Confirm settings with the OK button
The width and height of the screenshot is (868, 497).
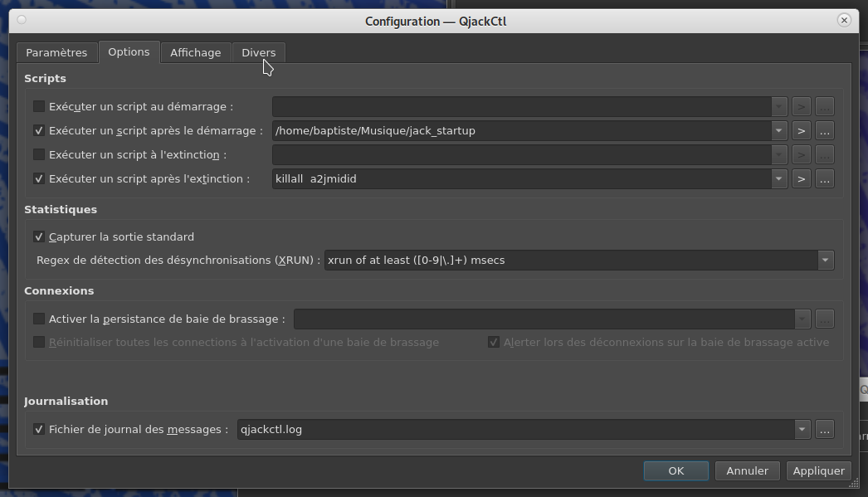coord(676,471)
